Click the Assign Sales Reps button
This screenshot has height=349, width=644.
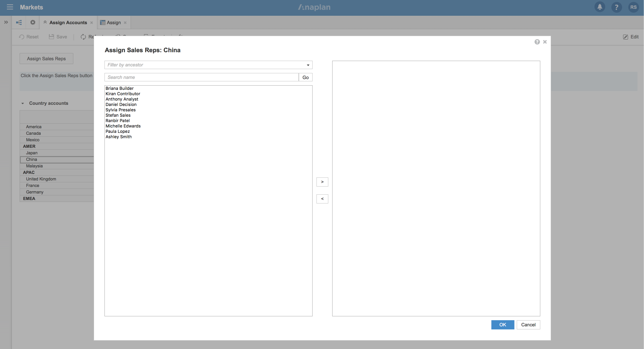(46, 59)
